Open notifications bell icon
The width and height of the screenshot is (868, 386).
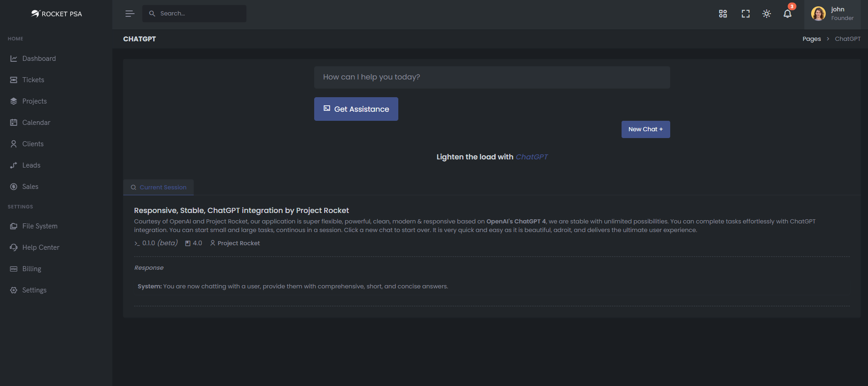pos(788,14)
